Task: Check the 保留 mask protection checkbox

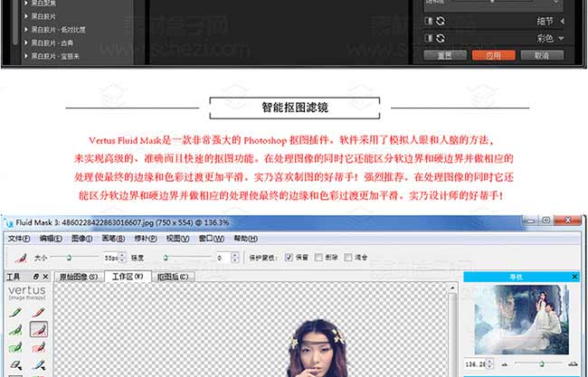Action: point(289,257)
